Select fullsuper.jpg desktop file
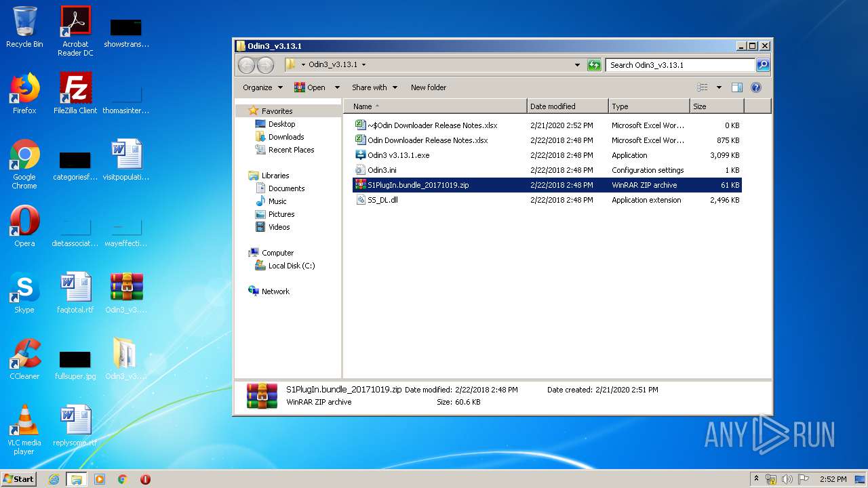This screenshot has height=488, width=868. click(x=75, y=365)
